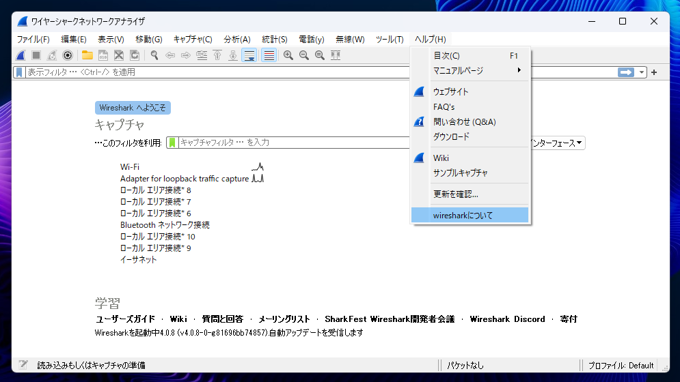Select Wiki in the help menu
The height and width of the screenshot is (382, 680).
tap(470, 158)
